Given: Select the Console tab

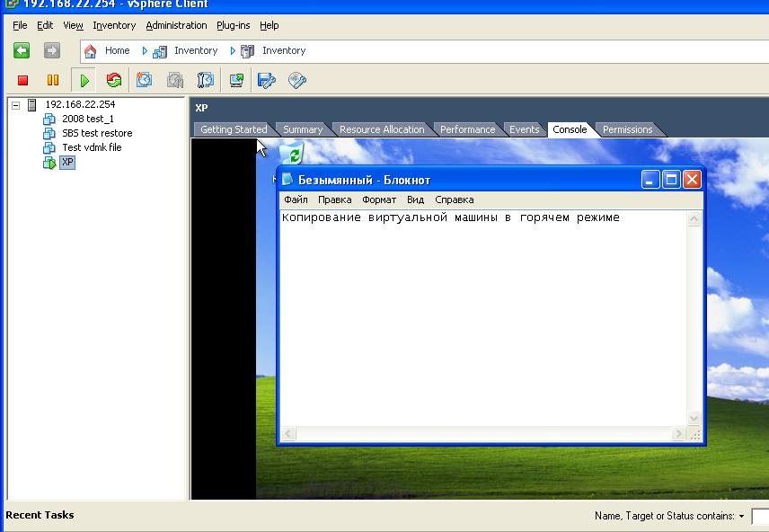Looking at the screenshot, I should [x=570, y=129].
